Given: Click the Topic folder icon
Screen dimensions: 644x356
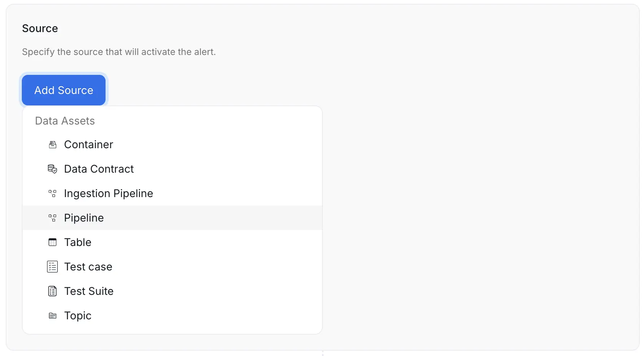Looking at the screenshot, I should 52,316.
